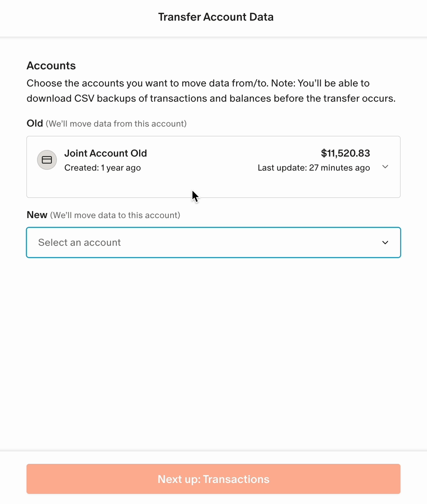The height and width of the screenshot is (504, 427).
Task: Click the "Select an account" placeholder text
Action: (79, 243)
